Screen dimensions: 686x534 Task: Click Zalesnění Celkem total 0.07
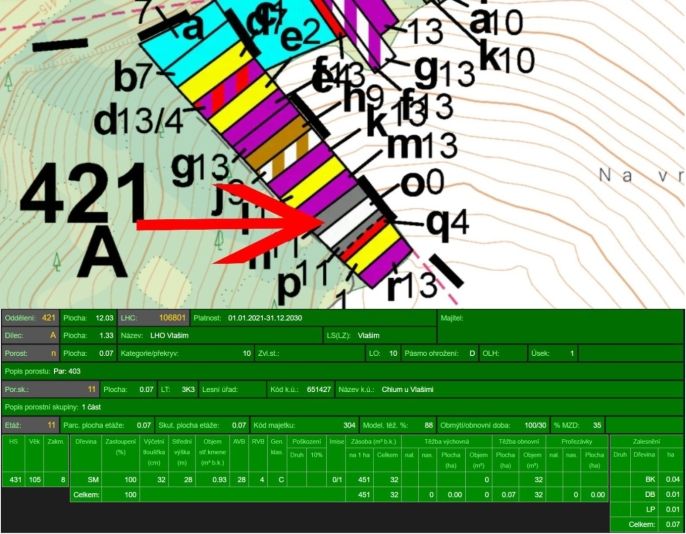(672, 524)
